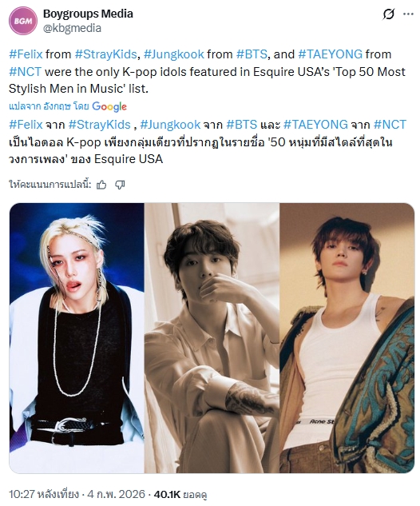Open the middle sepia-toned photo
The image size is (420, 506).
tap(212, 338)
